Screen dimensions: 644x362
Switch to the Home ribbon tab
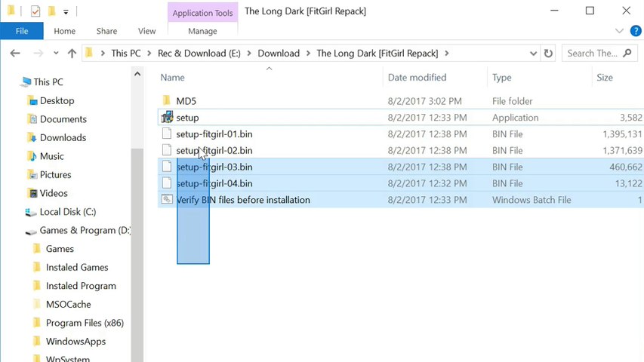[64, 31]
